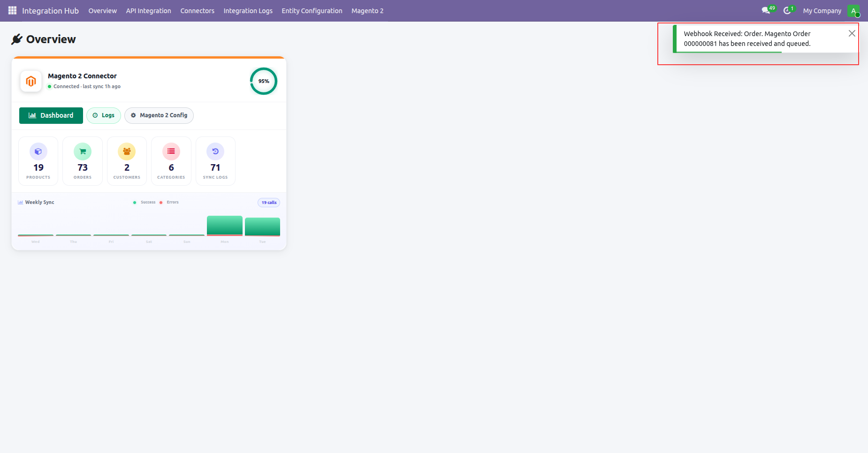
Task: Click the Tuesday bar in Weekly Sync chart
Action: 262,226
